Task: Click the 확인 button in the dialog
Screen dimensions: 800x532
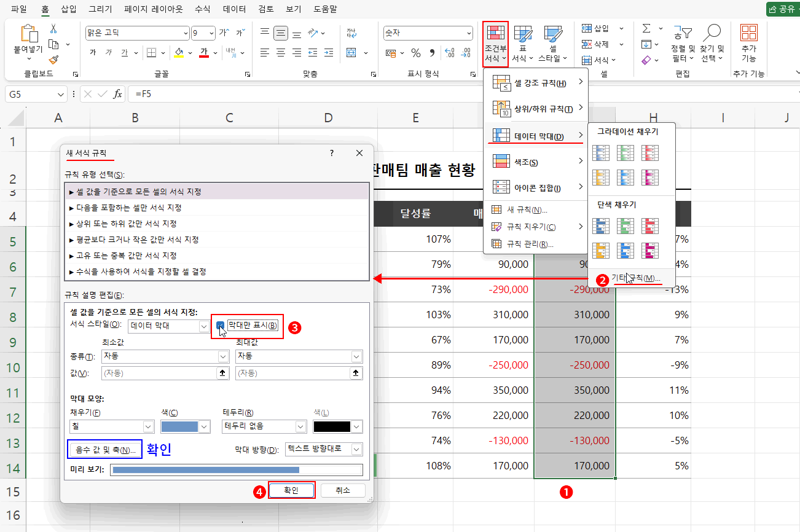Action: pyautogui.click(x=291, y=490)
